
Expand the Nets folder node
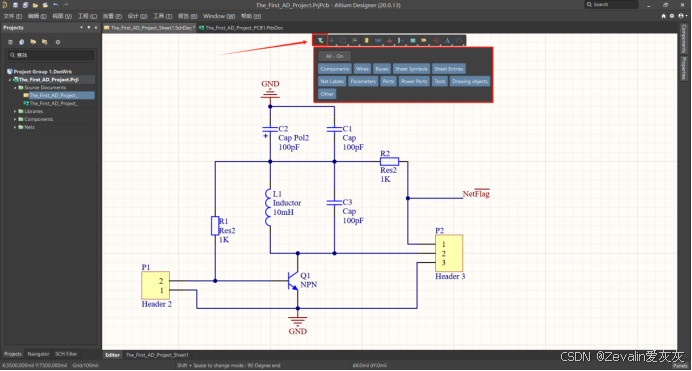pyautogui.click(x=15, y=127)
